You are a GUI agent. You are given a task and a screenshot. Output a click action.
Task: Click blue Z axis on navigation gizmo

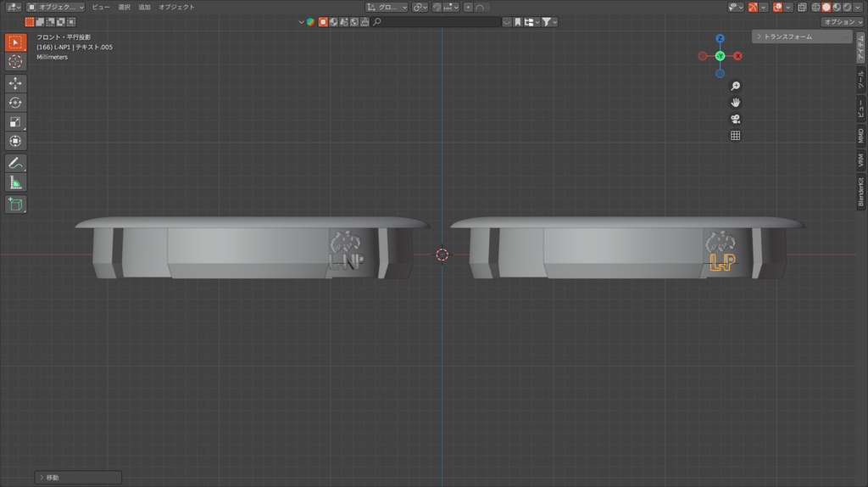pos(720,38)
